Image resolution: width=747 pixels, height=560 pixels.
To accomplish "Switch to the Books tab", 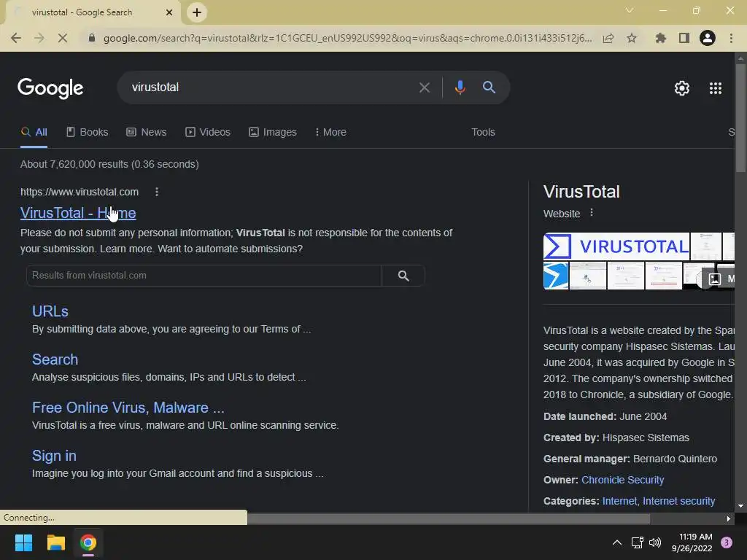I will click(88, 133).
